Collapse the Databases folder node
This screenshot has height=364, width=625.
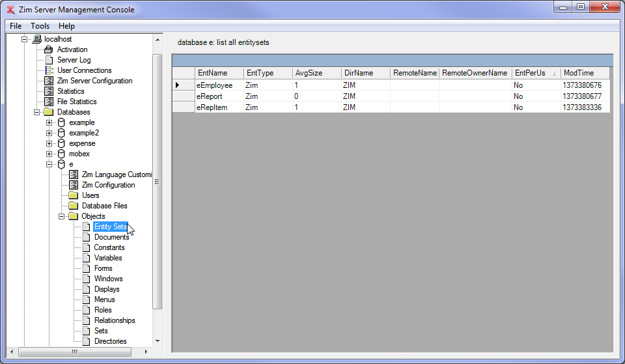pyautogui.click(x=37, y=112)
